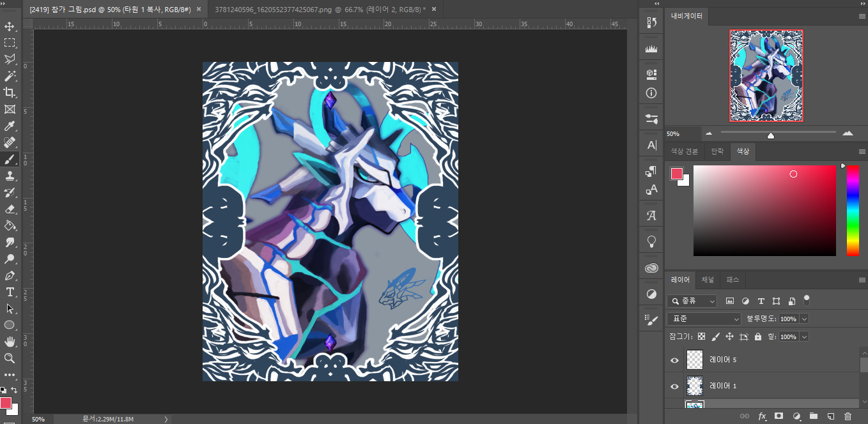868x424 pixels.
Task: Open the 불투명도 opacity dropdown arrow
Action: (x=804, y=319)
